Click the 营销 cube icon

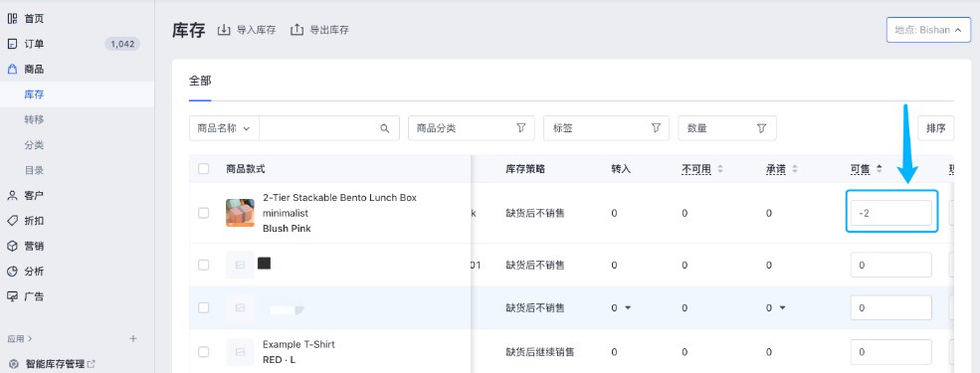12,246
